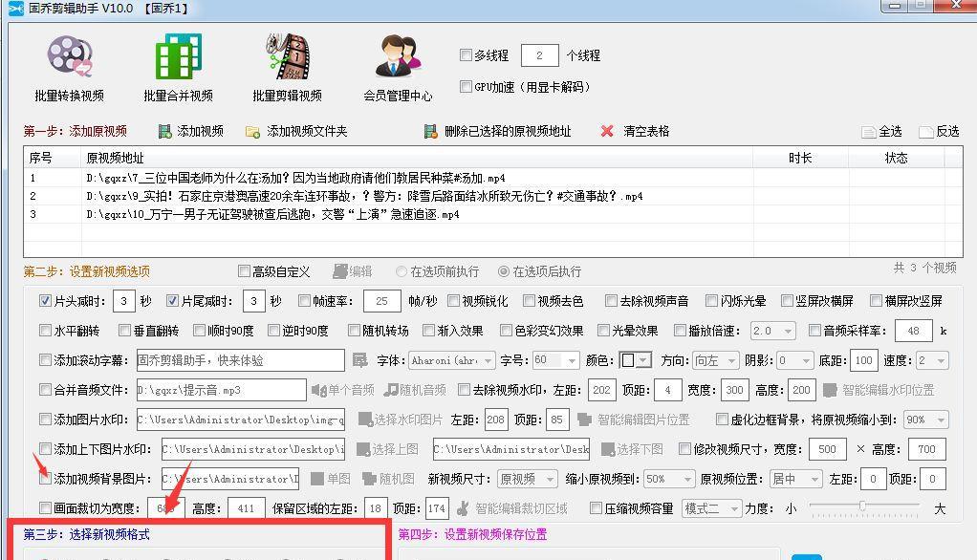Click the 线程 count input field
977x560 pixels.
pyautogui.click(x=539, y=55)
